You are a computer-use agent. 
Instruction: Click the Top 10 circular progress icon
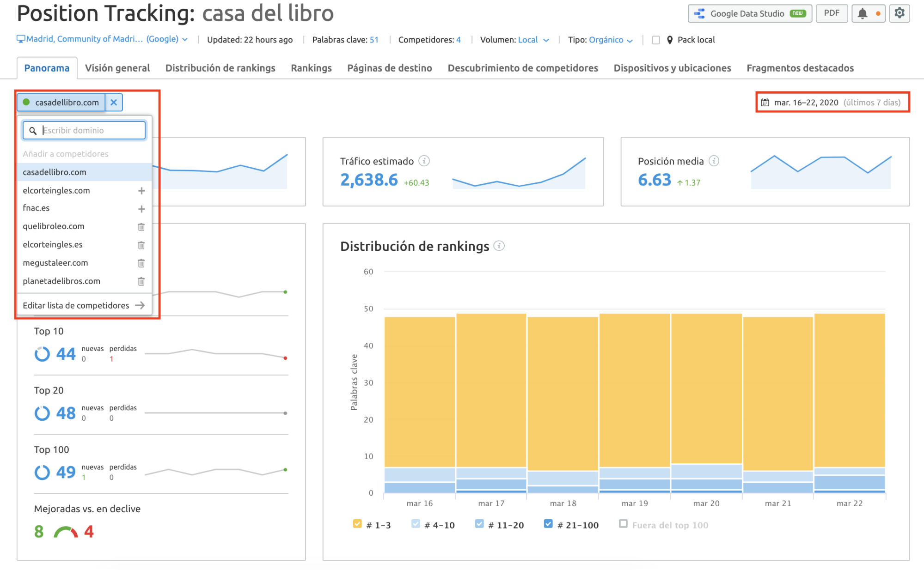(42, 354)
